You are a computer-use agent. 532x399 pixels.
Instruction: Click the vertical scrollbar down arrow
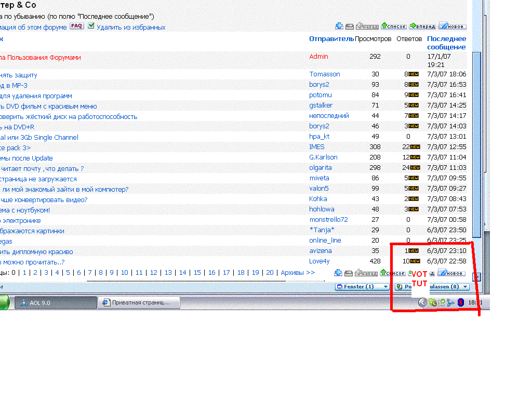[476, 277]
